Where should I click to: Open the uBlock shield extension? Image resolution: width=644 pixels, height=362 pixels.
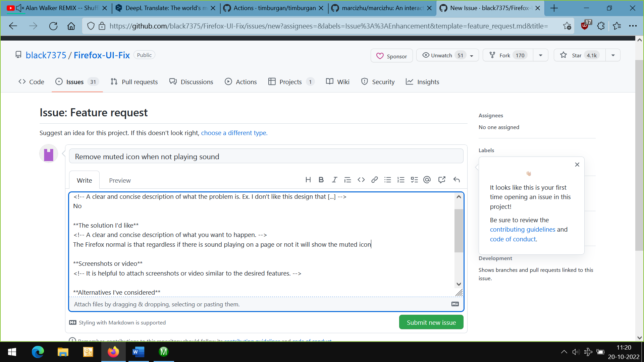(585, 25)
